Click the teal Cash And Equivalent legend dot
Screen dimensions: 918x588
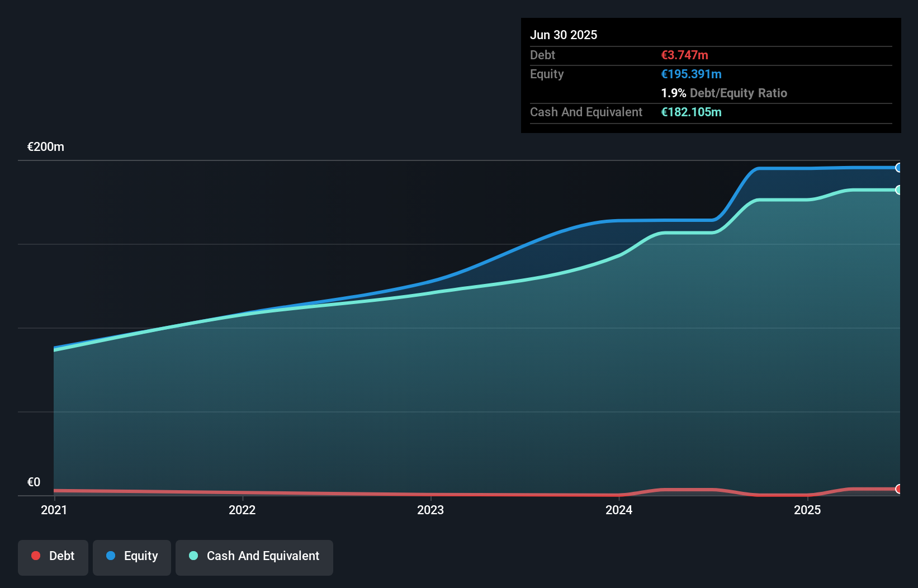[x=193, y=556]
